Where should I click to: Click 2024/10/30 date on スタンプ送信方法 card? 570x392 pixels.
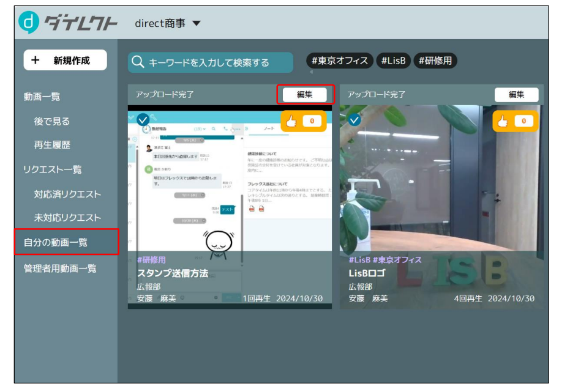pyautogui.click(x=299, y=298)
